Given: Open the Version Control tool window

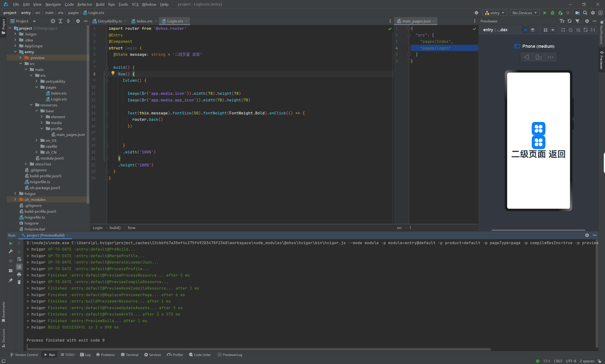Looking at the screenshot, I should (x=24, y=355).
